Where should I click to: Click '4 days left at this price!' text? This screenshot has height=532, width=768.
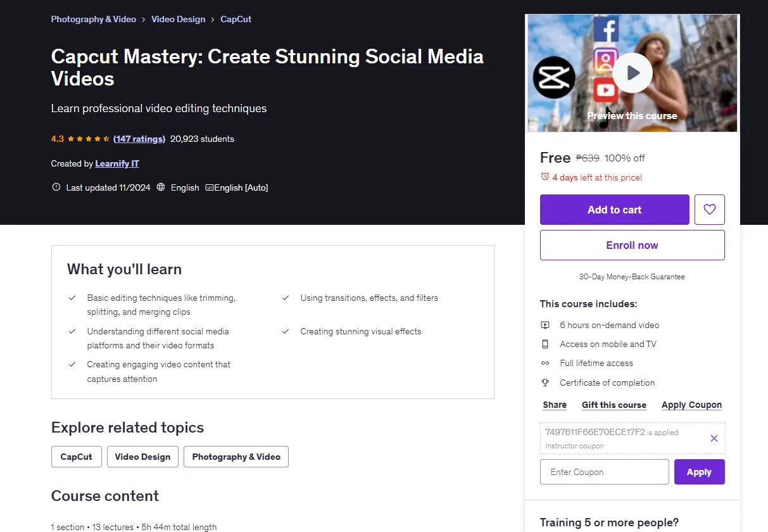click(597, 177)
